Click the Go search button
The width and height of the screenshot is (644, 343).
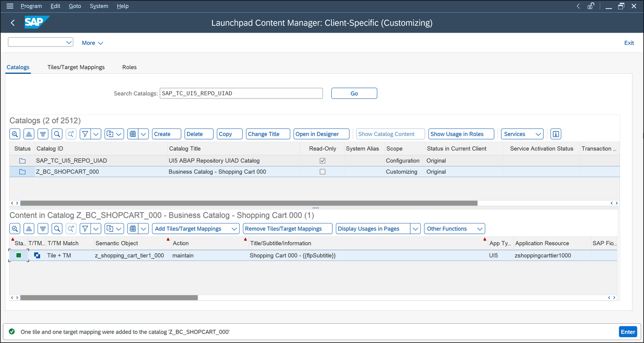tap(354, 93)
